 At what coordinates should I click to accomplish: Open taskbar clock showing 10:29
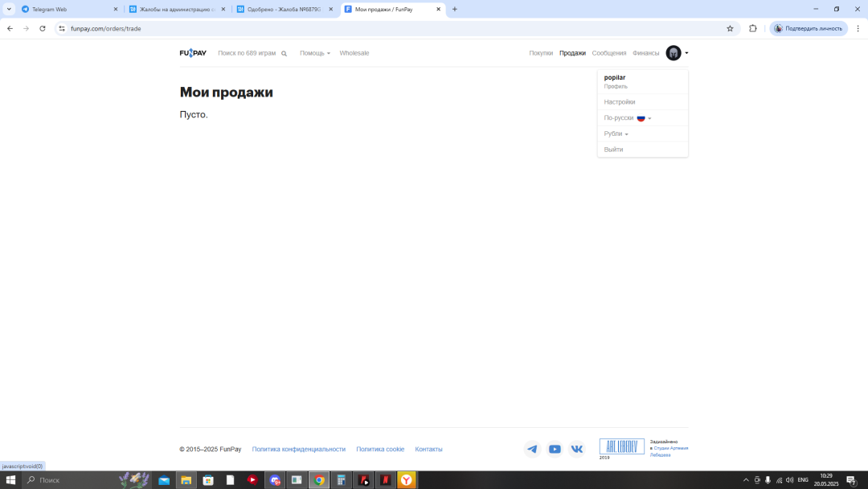click(x=826, y=479)
